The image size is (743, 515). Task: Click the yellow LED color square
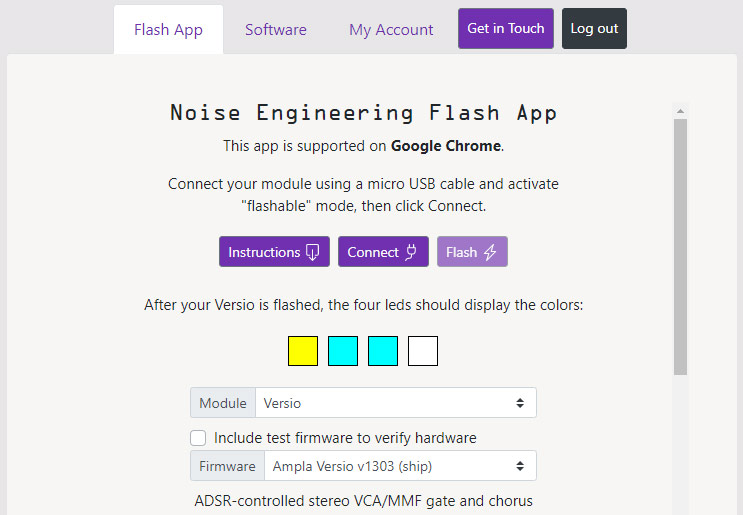pos(303,351)
